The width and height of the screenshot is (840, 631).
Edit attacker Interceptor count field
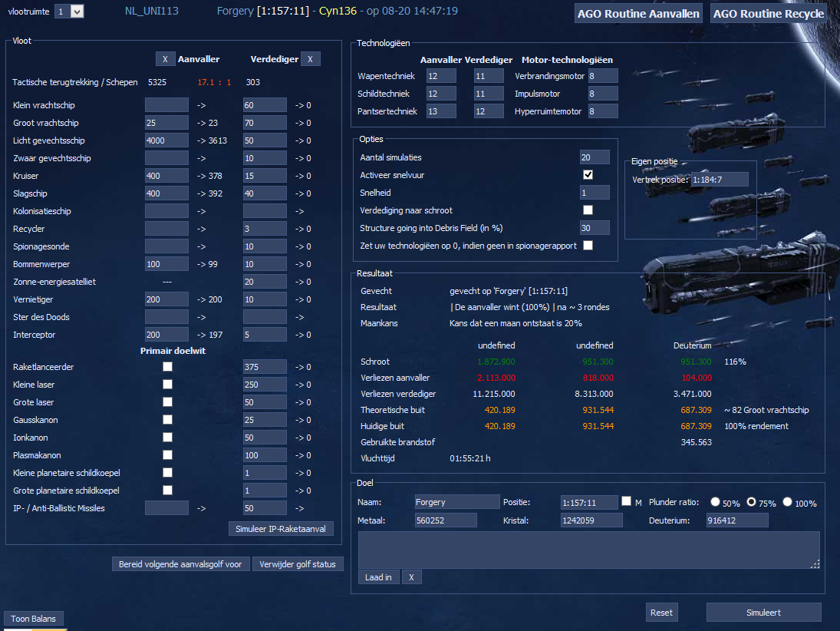click(166, 335)
